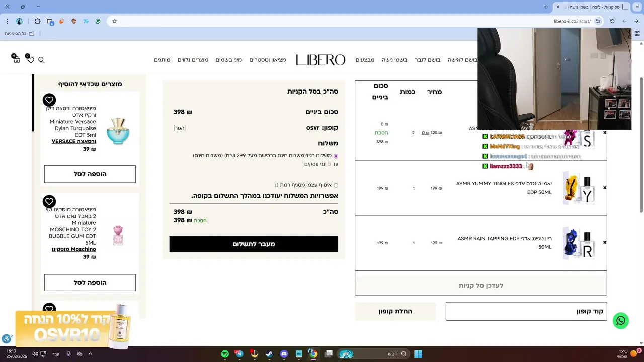The image size is (644, 362).
Task: Click the LIBERO logo
Action: click(320, 60)
